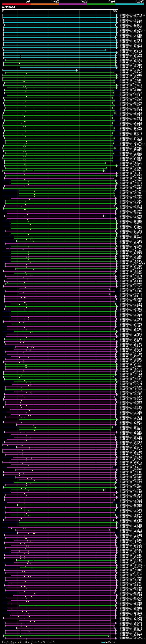The image size is (146, 644).
Task: Select the UniRef100_B9HQX4 label
Action: coord(131,567)
